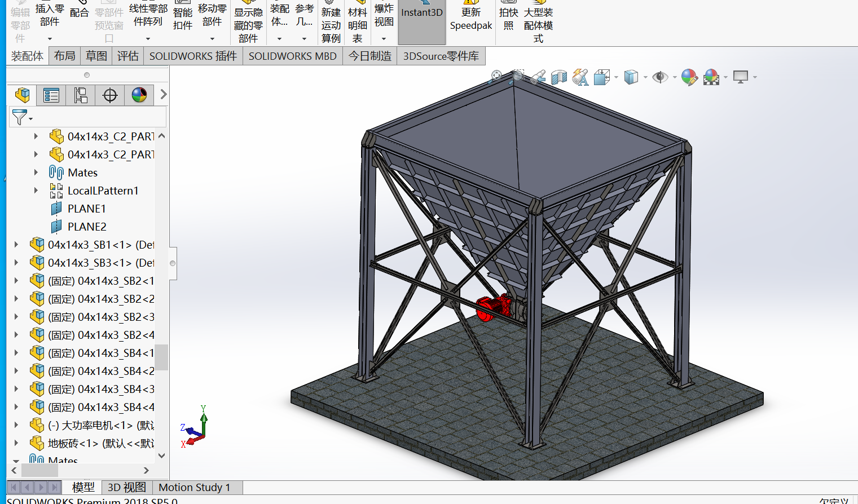The height and width of the screenshot is (504, 858).
Task: Click Display Style cube icon
Action: coord(631,77)
